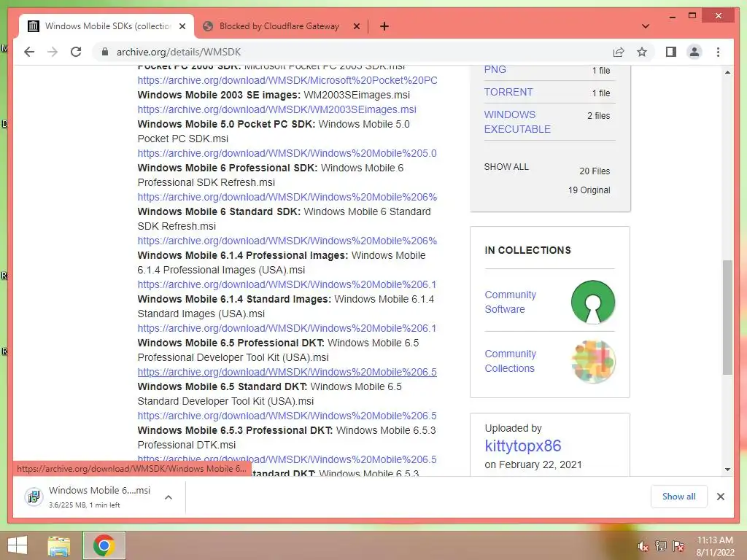Click SHOW ALL files link
747x560 pixels.
tap(506, 167)
